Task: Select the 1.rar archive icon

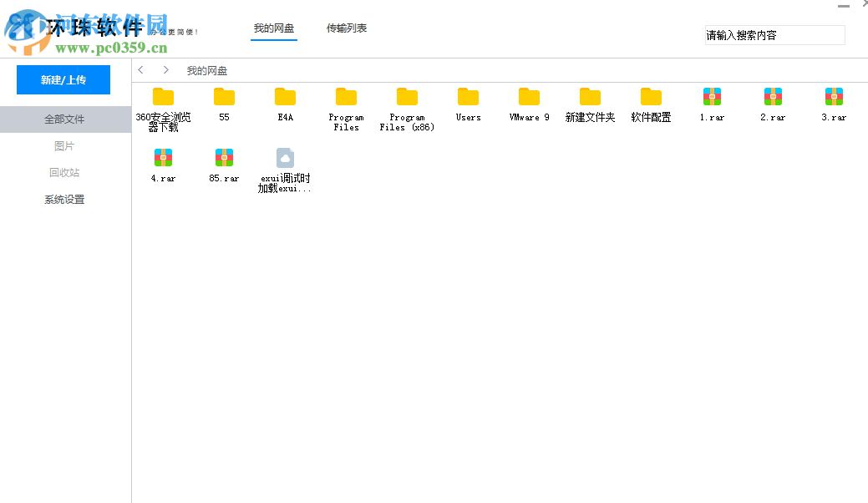Action: pos(712,96)
